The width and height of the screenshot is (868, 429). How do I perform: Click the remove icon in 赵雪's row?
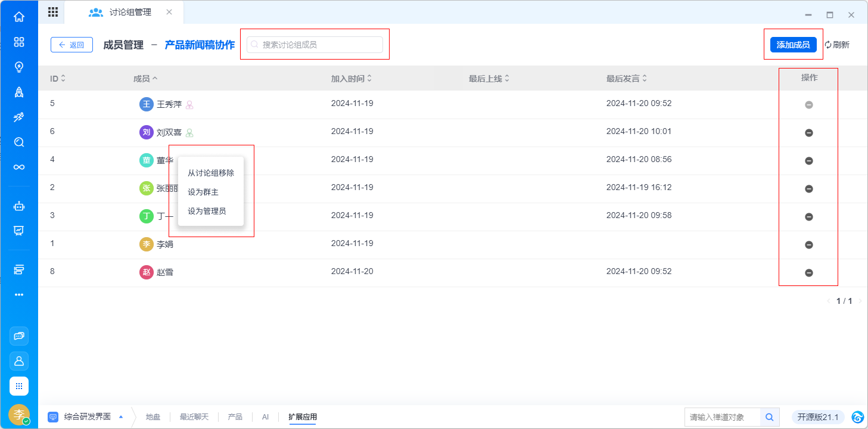click(809, 273)
